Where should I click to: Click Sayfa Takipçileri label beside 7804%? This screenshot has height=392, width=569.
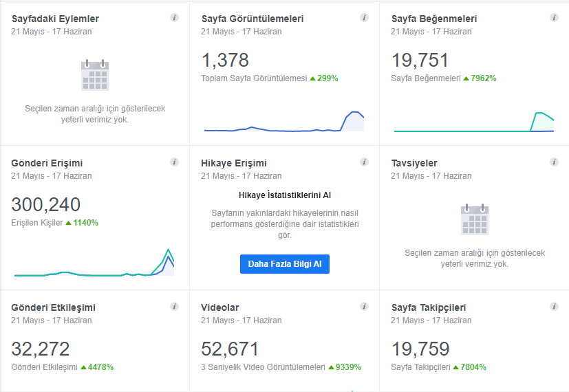[x=420, y=367]
